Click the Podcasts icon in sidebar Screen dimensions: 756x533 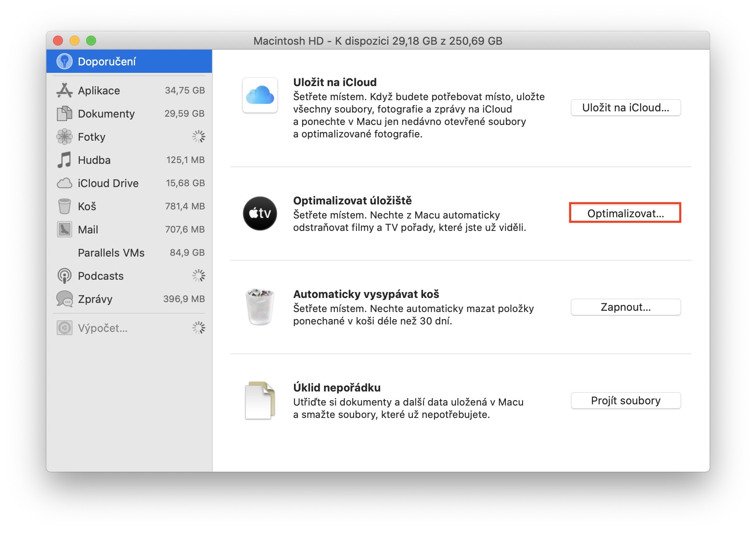(x=64, y=276)
